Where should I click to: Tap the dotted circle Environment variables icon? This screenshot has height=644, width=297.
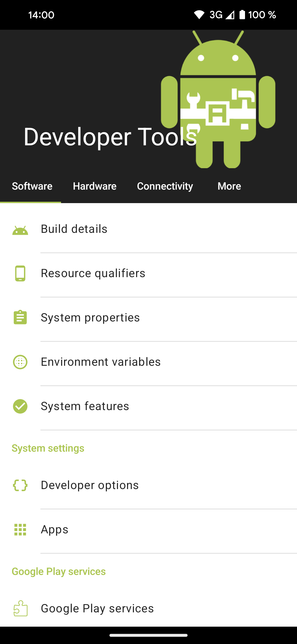(x=20, y=362)
